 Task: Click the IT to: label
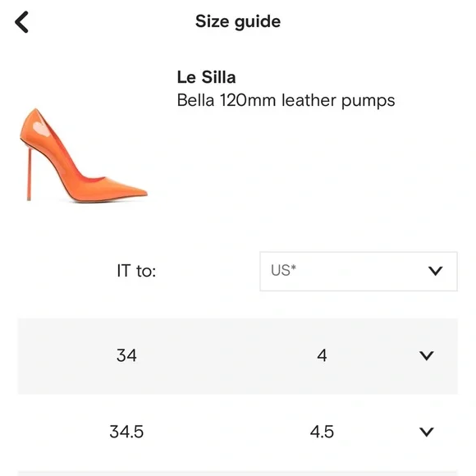136,271
